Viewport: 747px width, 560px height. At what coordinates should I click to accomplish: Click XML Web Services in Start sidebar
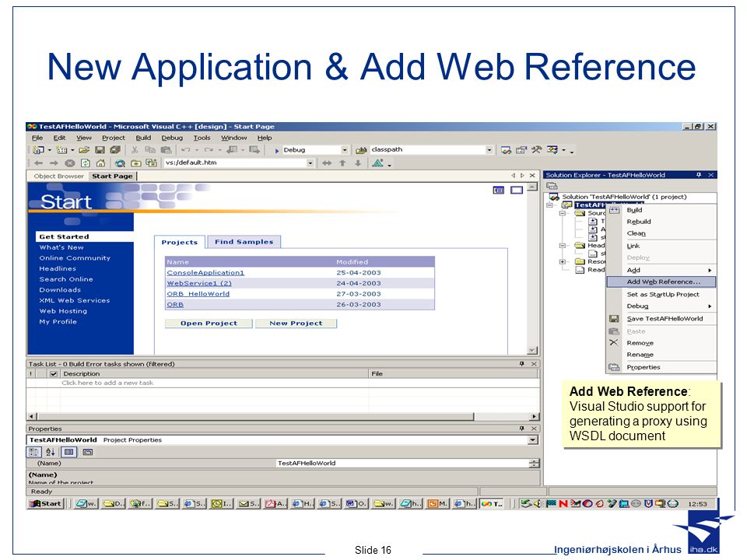75,300
